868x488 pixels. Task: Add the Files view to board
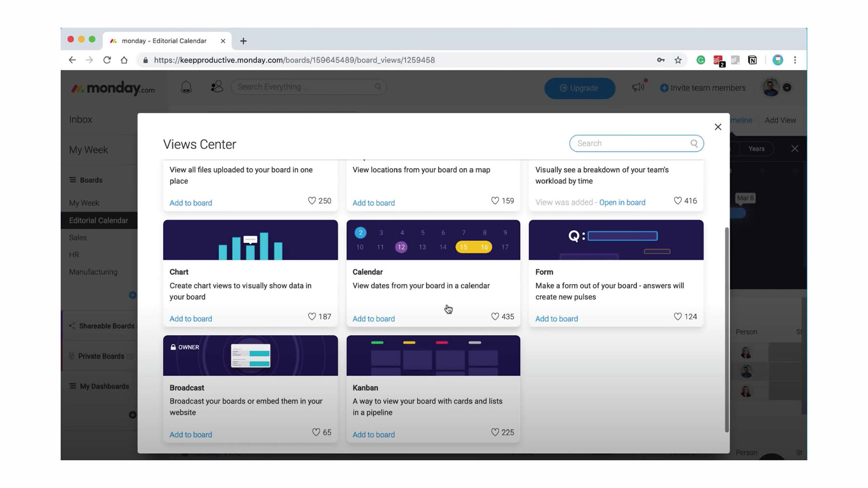pyautogui.click(x=191, y=203)
